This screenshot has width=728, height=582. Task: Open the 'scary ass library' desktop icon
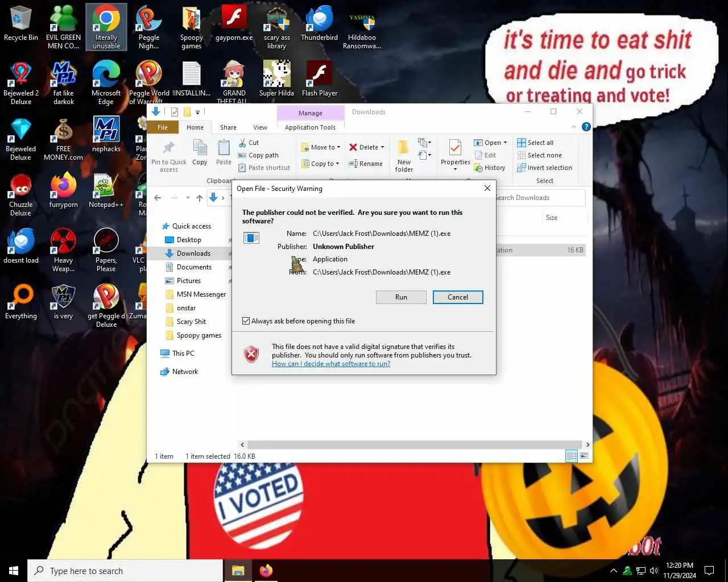[x=277, y=27]
